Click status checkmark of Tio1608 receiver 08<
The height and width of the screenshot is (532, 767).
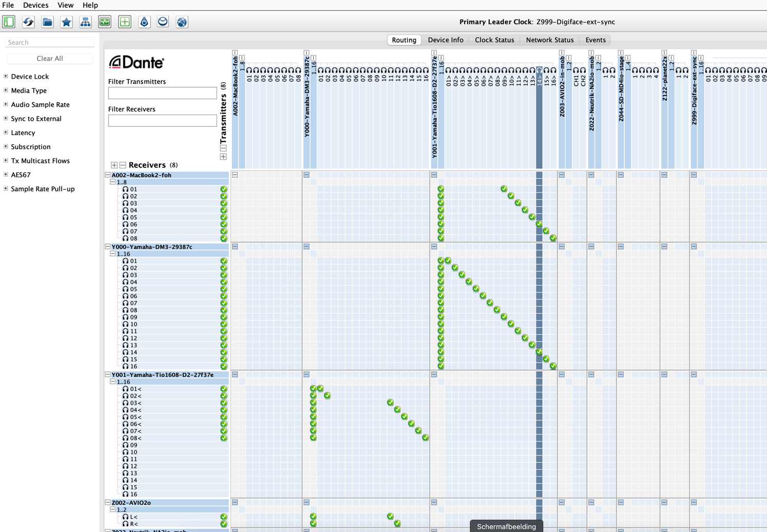point(224,438)
